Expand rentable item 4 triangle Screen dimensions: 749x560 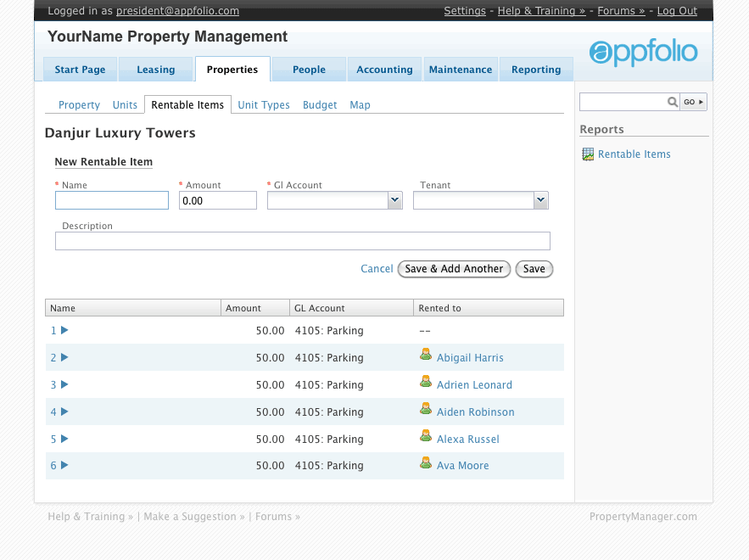64,412
